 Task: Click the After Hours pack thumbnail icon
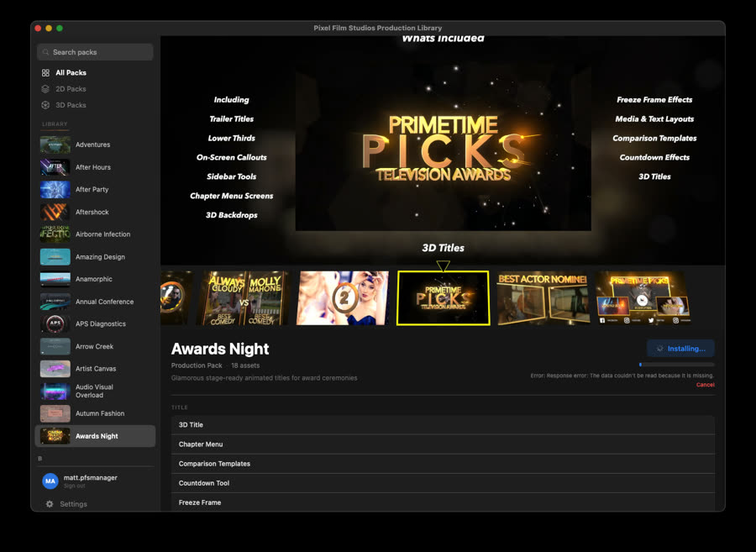[55, 167]
